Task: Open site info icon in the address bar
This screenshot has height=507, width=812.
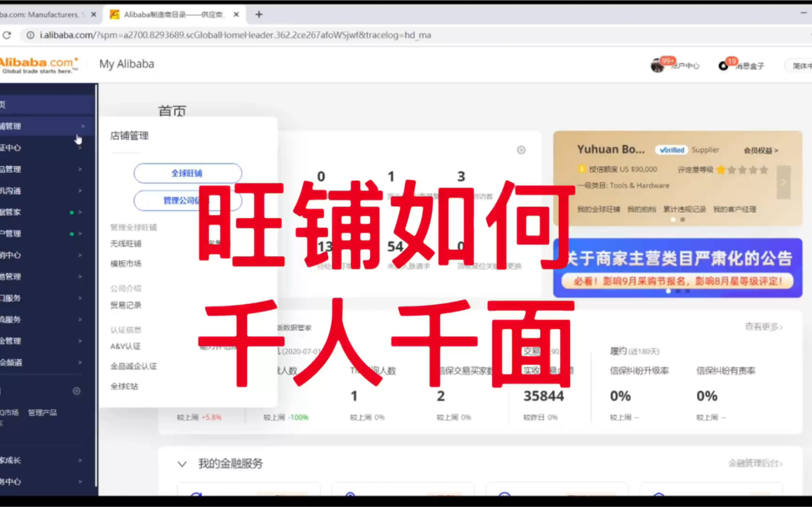Action: tap(31, 35)
